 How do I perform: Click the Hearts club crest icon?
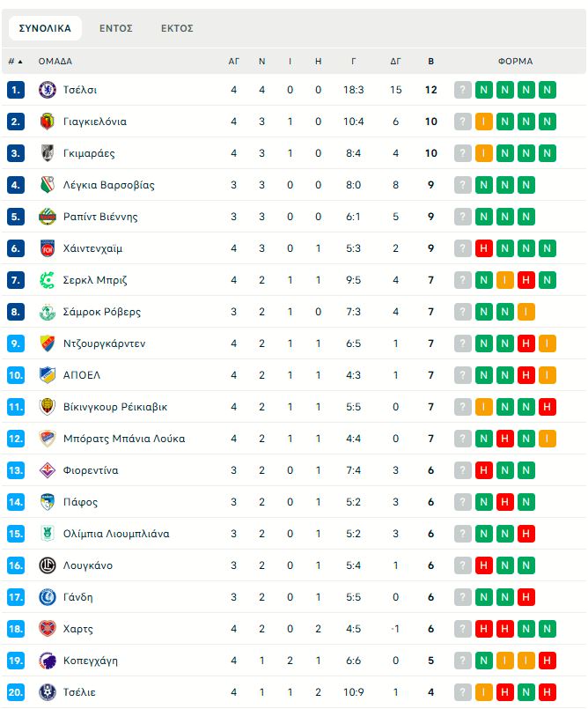coord(48,629)
